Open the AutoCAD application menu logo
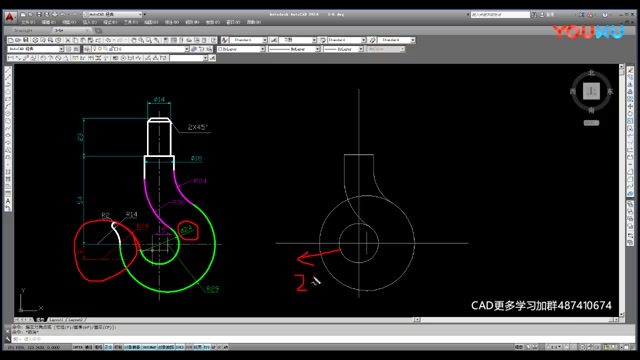 click(10, 17)
